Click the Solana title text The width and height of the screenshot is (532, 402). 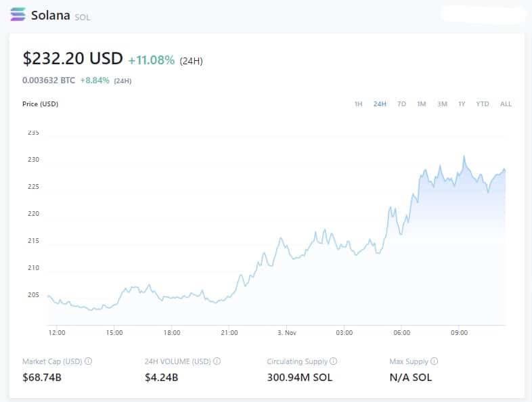(51, 16)
